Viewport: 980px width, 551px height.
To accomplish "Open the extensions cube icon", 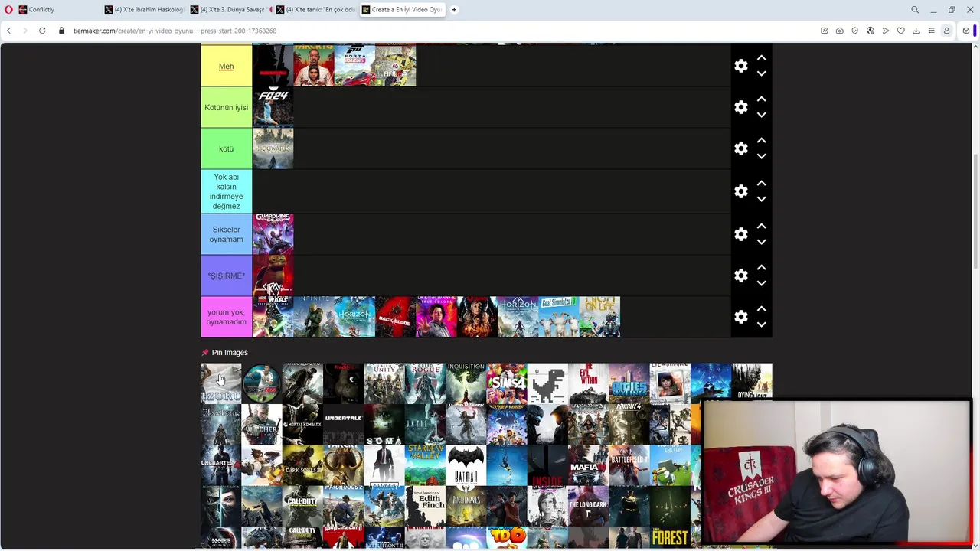I will click(x=966, y=31).
